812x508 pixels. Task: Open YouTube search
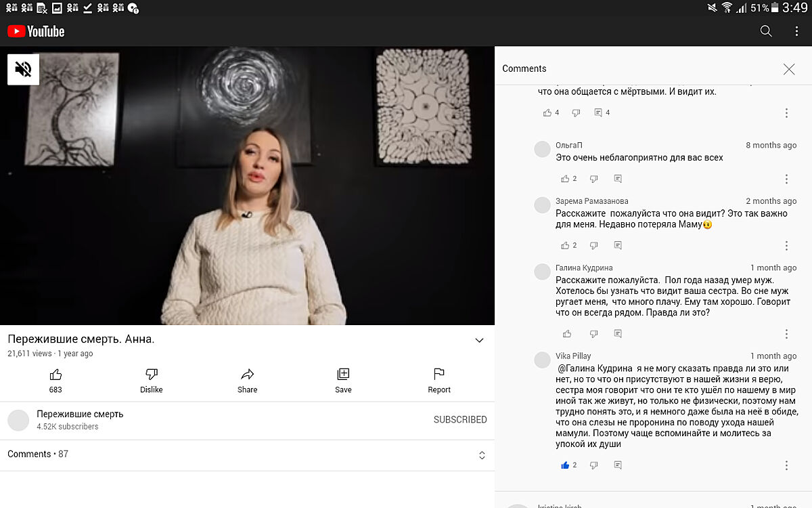click(766, 31)
